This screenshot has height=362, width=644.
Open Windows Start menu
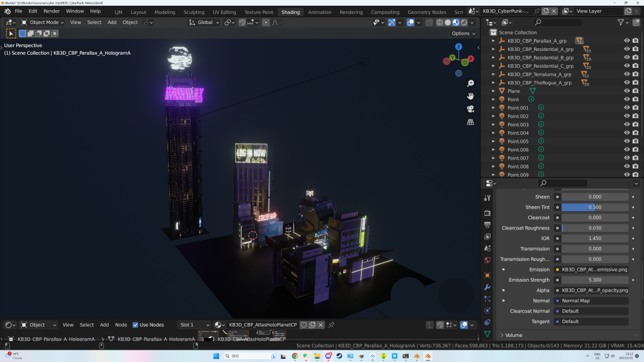click(216, 356)
